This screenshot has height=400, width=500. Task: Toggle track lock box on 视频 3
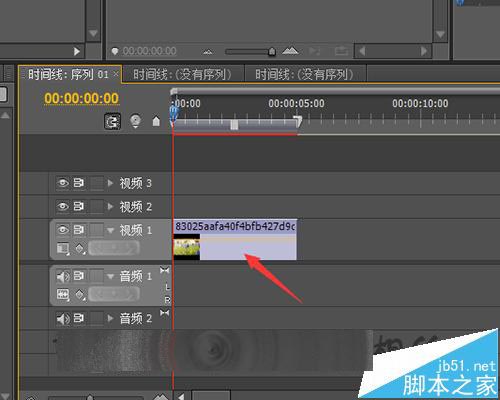(x=97, y=183)
